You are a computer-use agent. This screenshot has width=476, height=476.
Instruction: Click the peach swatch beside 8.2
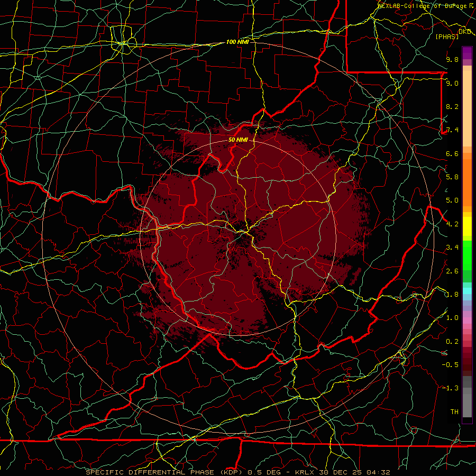click(467, 108)
